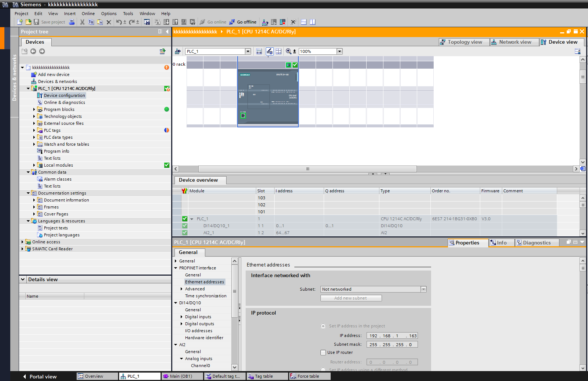Open the Main (OB1) editor bar button
This screenshot has width=588, height=381.
[x=182, y=376]
